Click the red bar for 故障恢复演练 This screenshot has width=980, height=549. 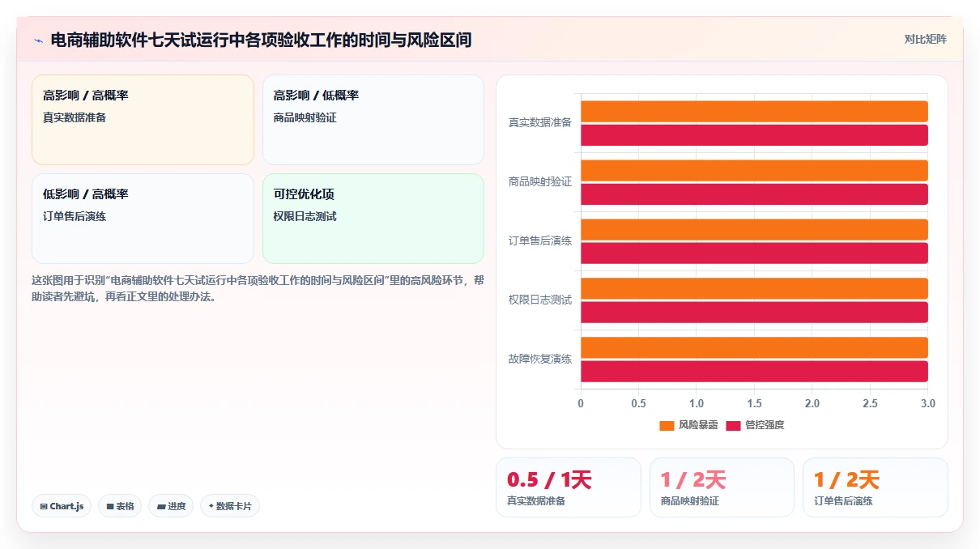[x=754, y=372]
